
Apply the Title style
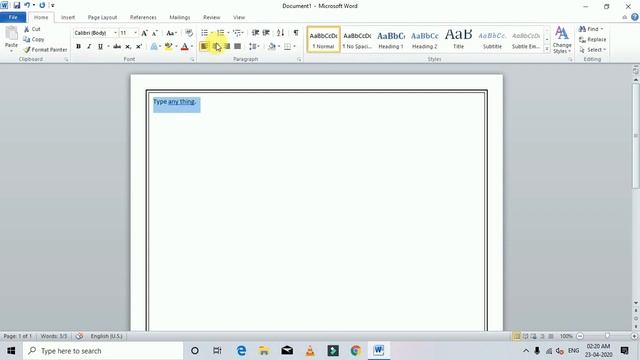(x=458, y=40)
